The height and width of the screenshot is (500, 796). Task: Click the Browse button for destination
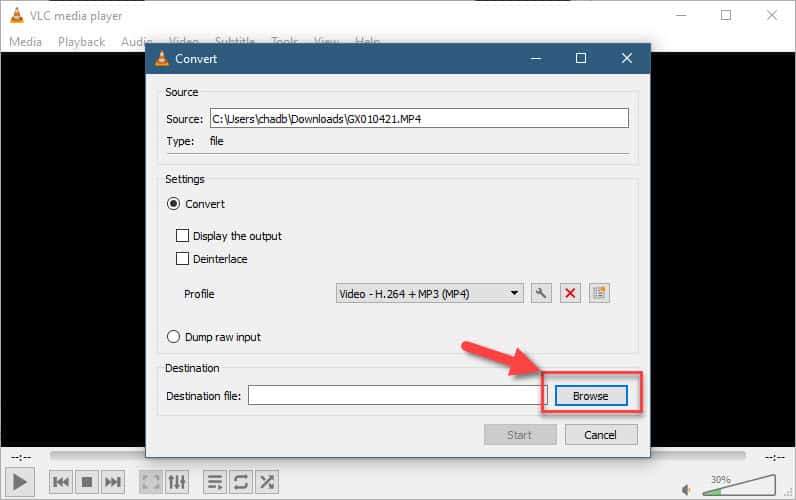591,396
